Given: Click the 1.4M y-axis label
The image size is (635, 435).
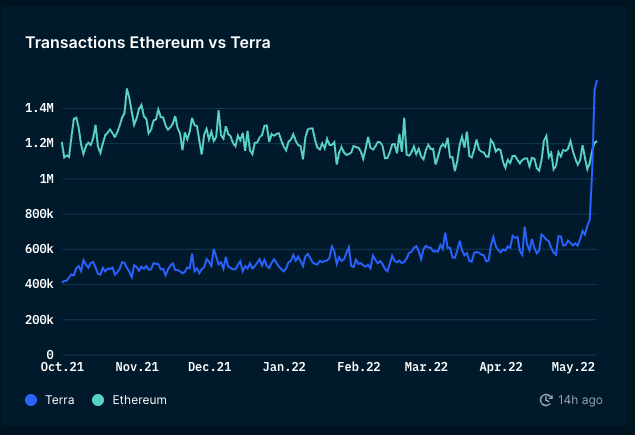Looking at the screenshot, I should (39, 108).
